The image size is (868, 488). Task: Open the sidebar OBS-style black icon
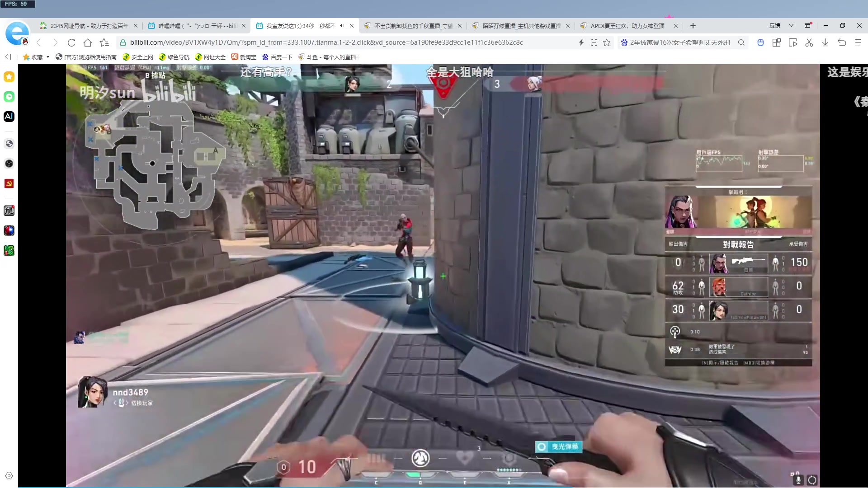[x=9, y=164]
